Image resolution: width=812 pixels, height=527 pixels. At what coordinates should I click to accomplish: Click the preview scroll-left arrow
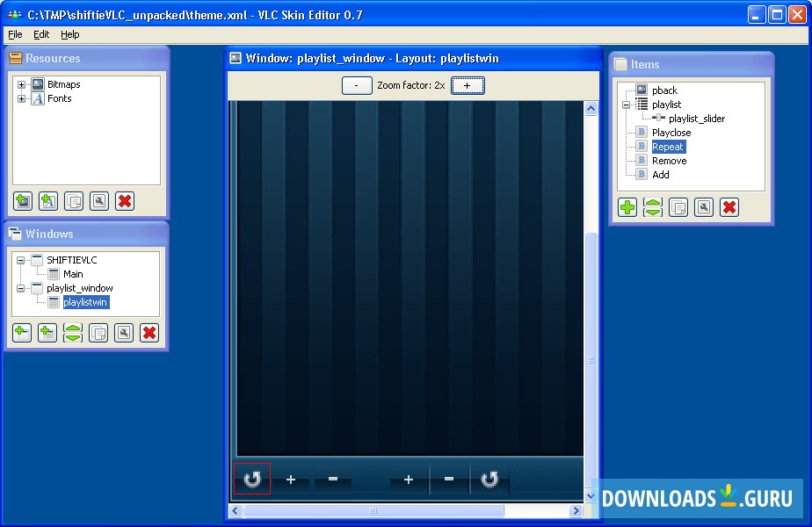pyautogui.click(x=236, y=511)
